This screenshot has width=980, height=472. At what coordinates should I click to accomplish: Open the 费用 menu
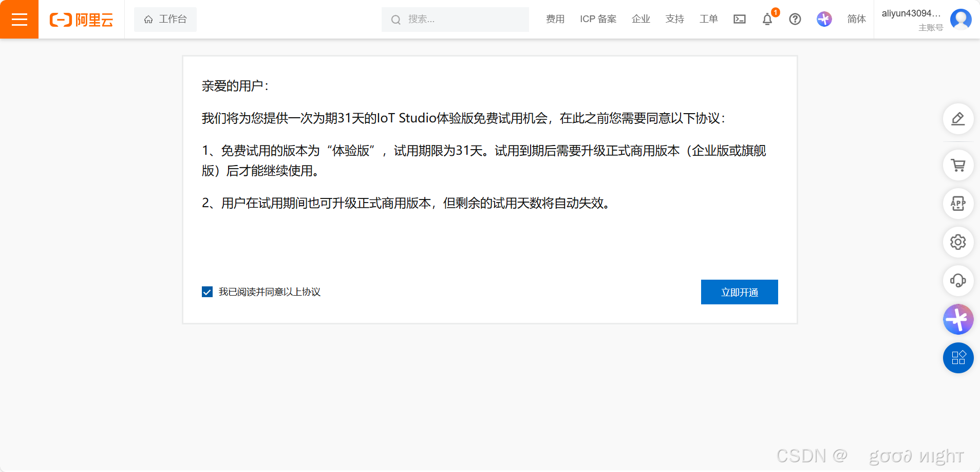(x=555, y=19)
